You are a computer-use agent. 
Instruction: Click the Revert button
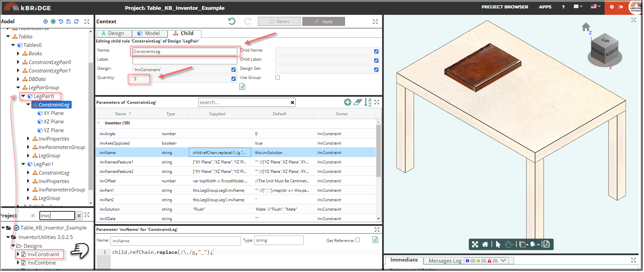[279, 22]
